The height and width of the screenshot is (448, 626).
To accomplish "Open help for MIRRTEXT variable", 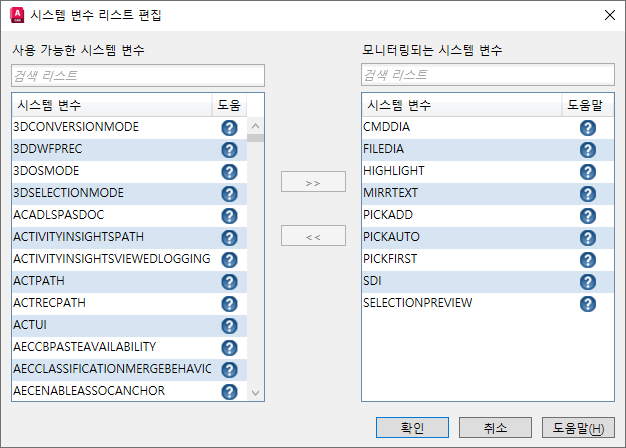I will pos(588,194).
